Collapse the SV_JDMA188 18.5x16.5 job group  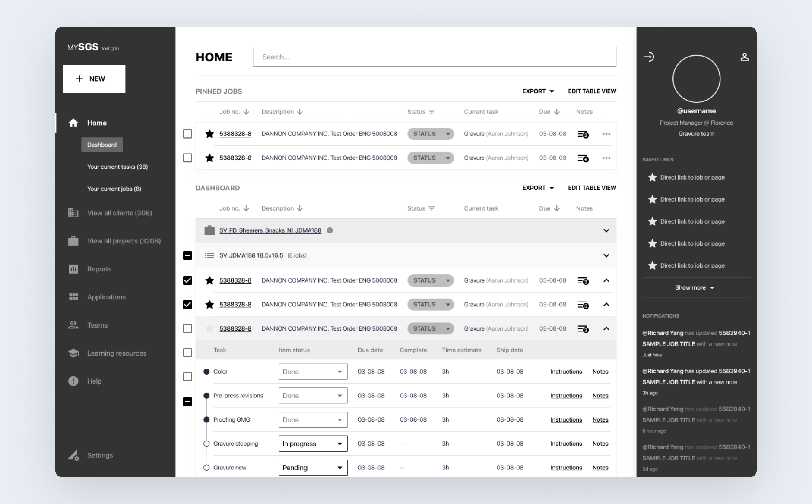pos(606,255)
